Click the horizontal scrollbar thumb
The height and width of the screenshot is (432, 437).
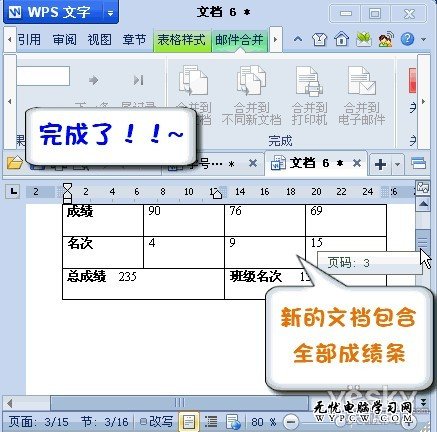[179, 403]
